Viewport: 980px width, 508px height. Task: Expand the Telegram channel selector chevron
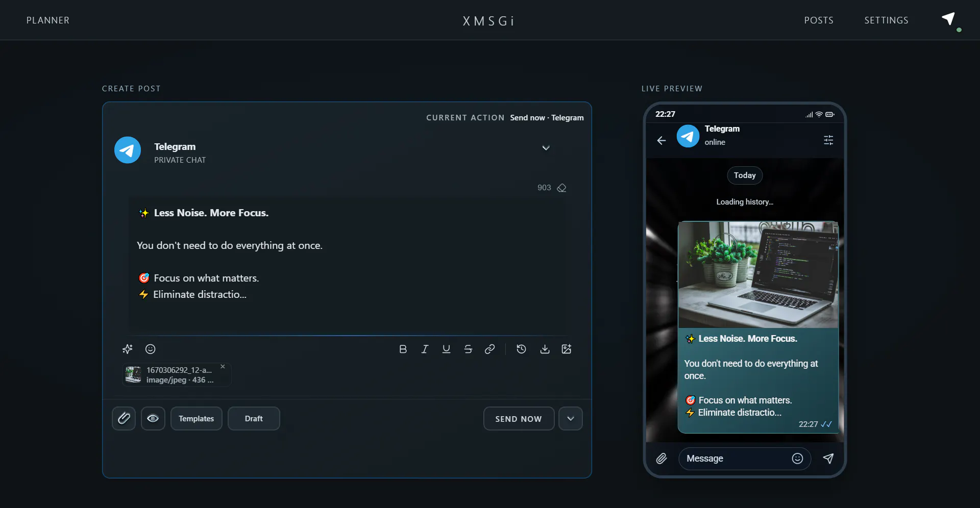(546, 148)
